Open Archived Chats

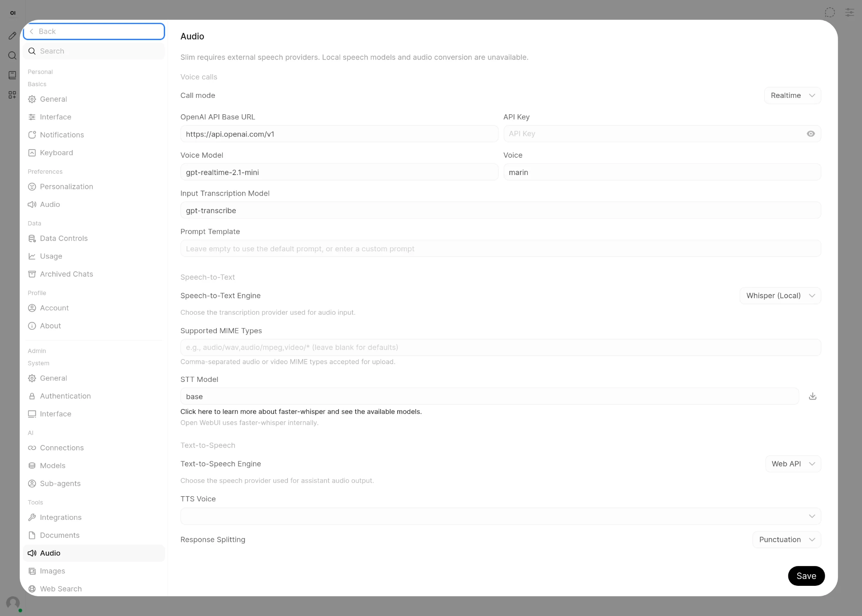tap(94, 274)
